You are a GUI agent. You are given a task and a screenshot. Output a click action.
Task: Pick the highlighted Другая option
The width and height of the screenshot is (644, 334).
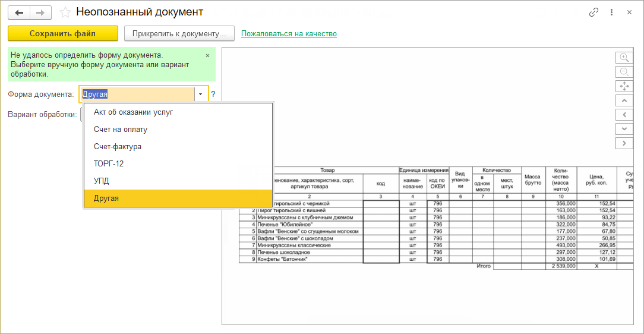(x=178, y=198)
